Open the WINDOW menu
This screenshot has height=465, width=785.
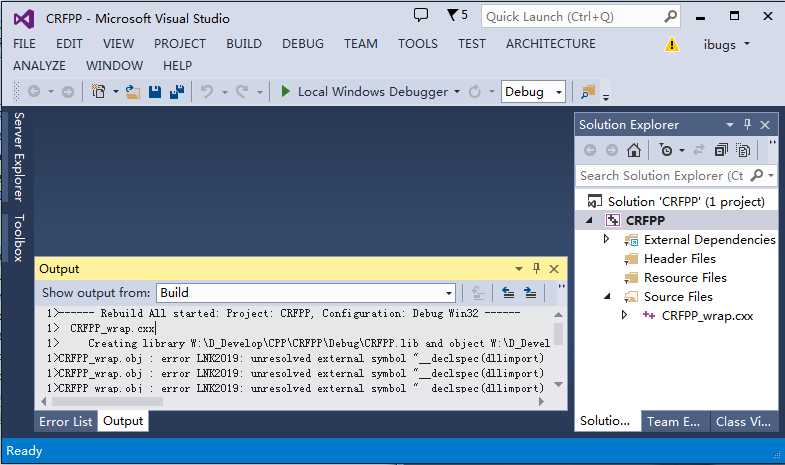pos(114,66)
